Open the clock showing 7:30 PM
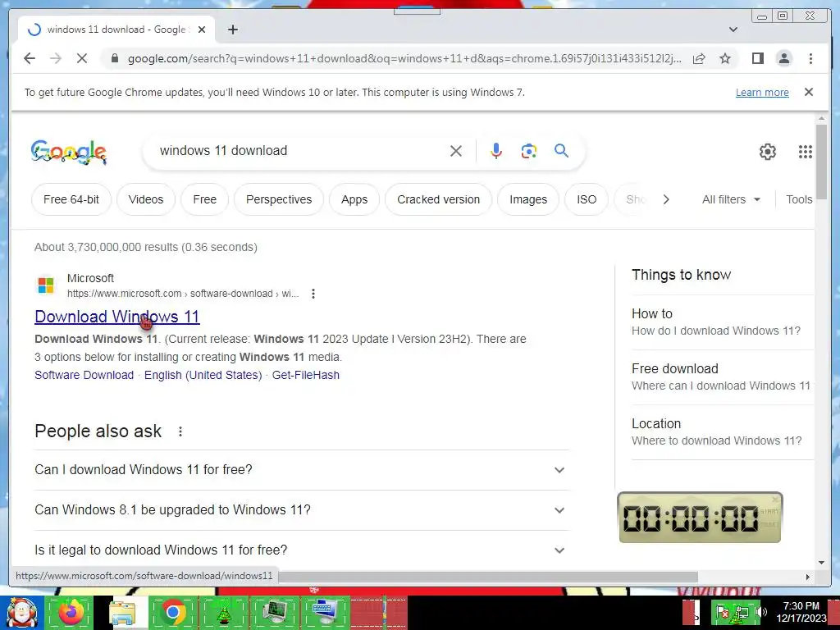The width and height of the screenshot is (840, 630). click(801, 612)
